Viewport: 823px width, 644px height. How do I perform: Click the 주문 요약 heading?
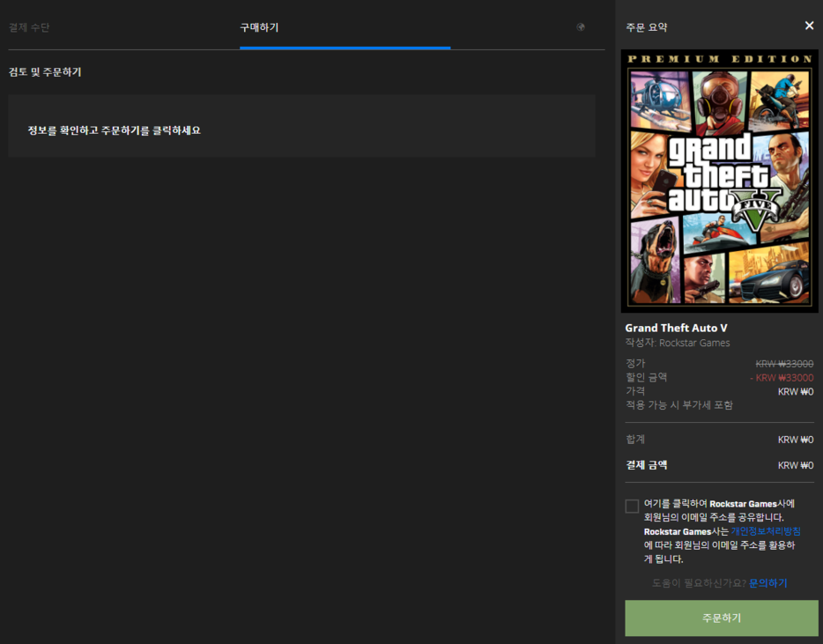[646, 27]
